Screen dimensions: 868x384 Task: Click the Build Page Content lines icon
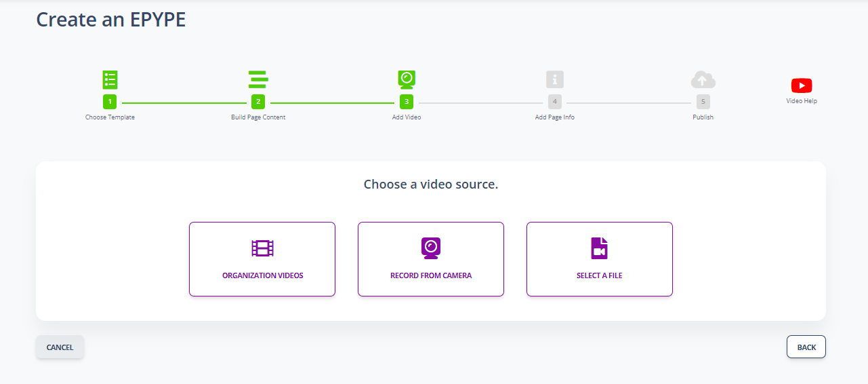[x=258, y=79]
